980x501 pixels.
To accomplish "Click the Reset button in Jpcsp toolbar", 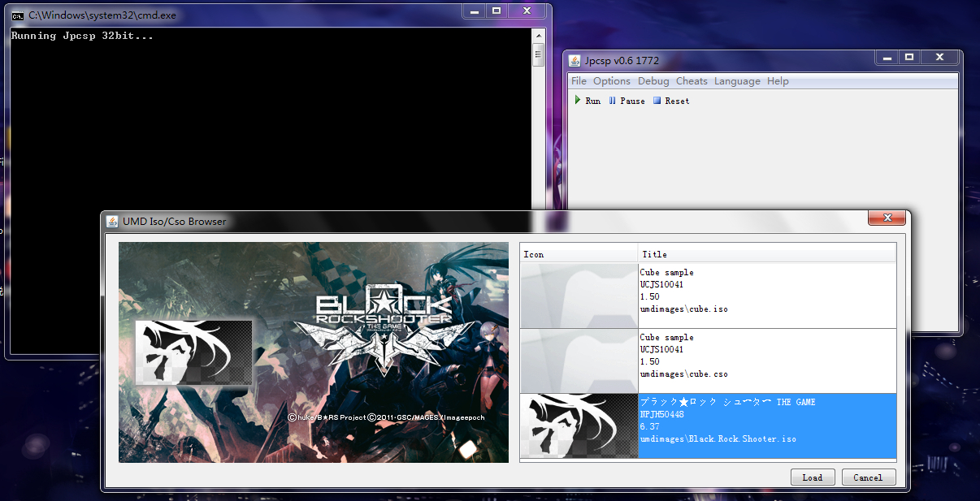I will coord(671,101).
